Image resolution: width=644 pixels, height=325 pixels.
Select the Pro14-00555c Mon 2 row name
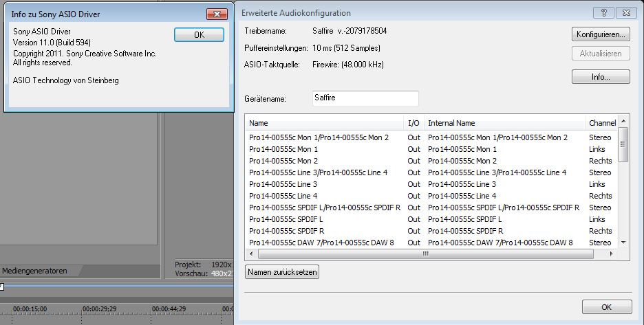[x=283, y=161]
